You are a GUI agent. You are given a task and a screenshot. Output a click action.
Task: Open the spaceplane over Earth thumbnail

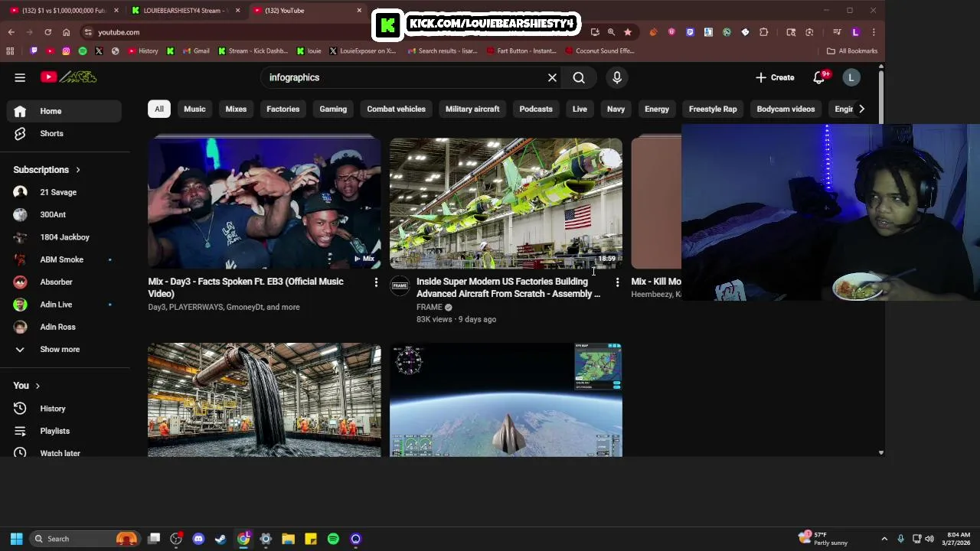[506, 399]
